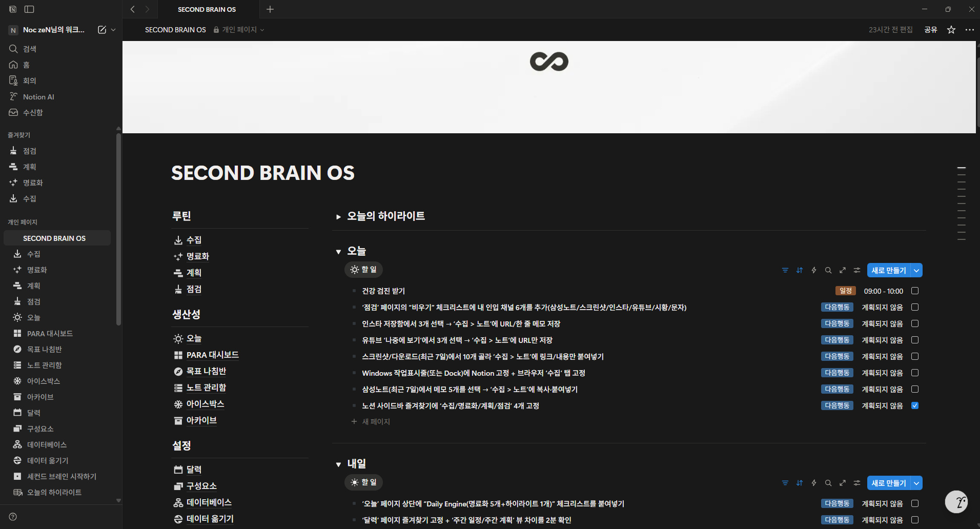Add a new tab with plus icon

270,9
